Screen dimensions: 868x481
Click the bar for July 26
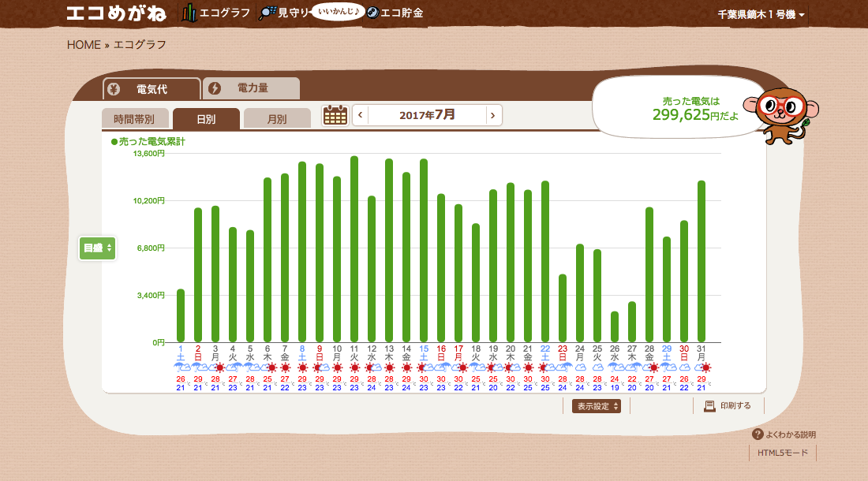[615, 326]
